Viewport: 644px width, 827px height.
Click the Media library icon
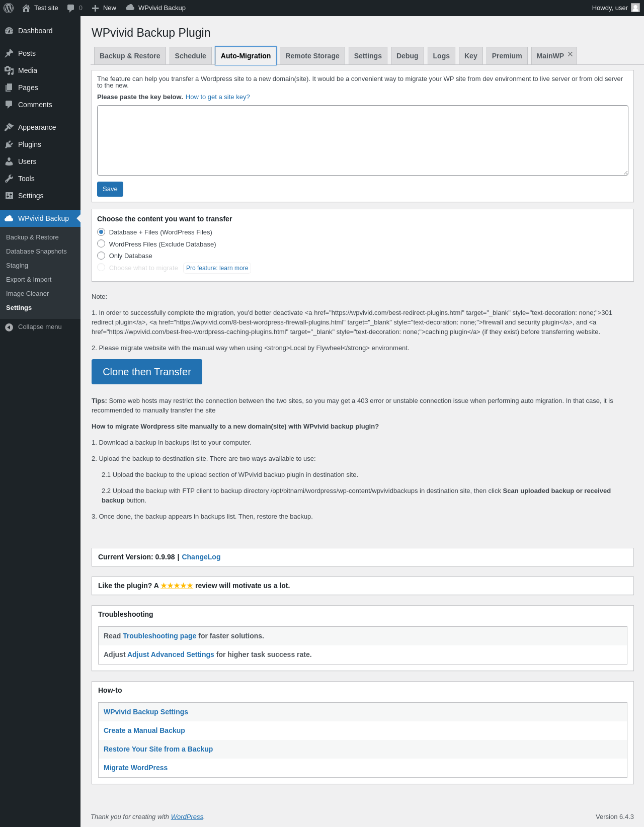click(9, 70)
